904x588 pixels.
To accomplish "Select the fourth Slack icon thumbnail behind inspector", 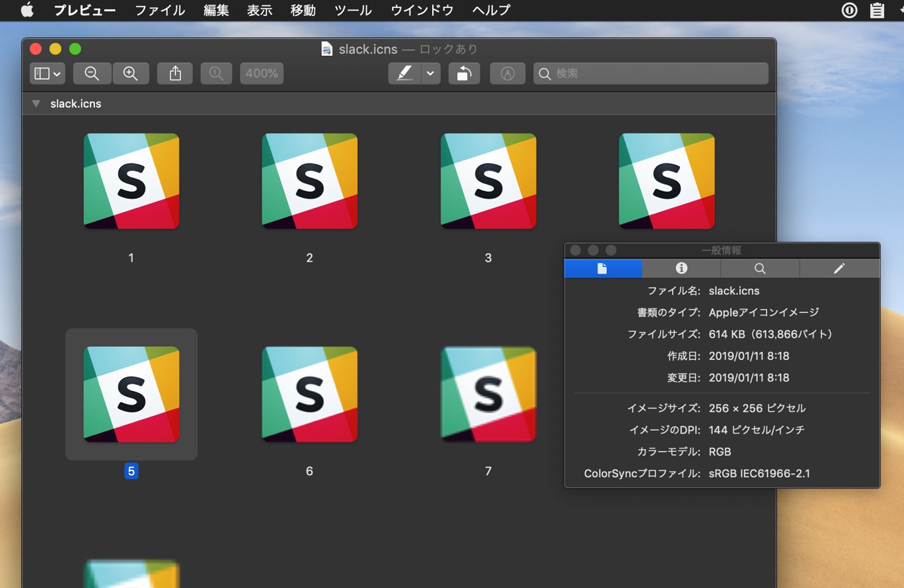I will (x=667, y=181).
